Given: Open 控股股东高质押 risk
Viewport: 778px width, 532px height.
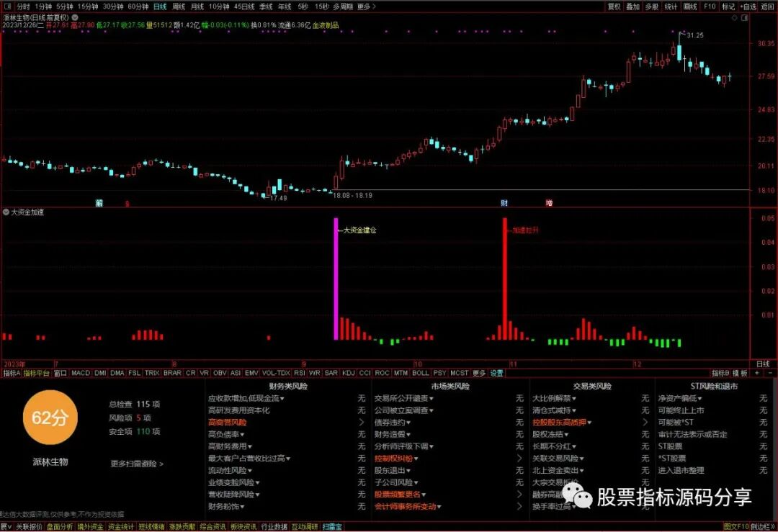Looking at the screenshot, I should coord(562,423).
